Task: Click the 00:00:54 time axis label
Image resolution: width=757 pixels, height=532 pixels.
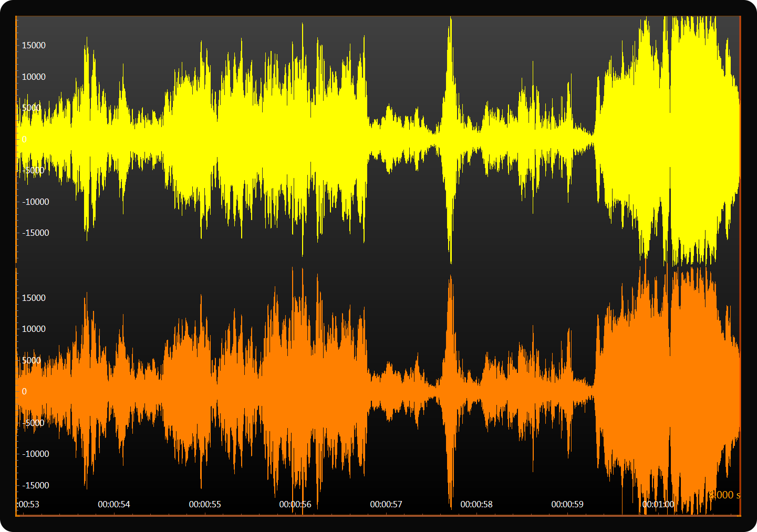Action: click(x=114, y=504)
